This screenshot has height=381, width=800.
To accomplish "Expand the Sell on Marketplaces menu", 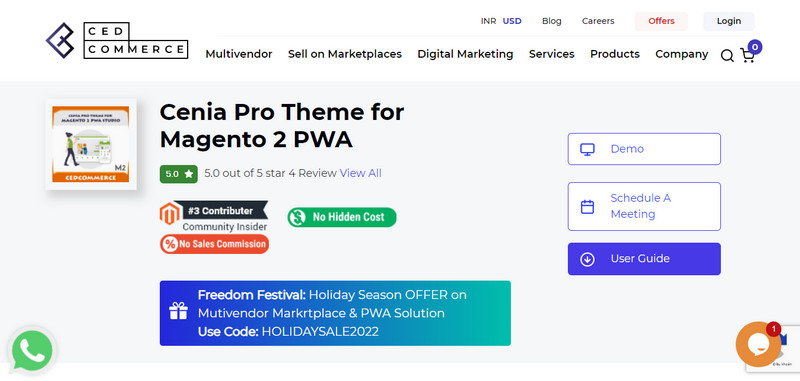I will pyautogui.click(x=345, y=54).
